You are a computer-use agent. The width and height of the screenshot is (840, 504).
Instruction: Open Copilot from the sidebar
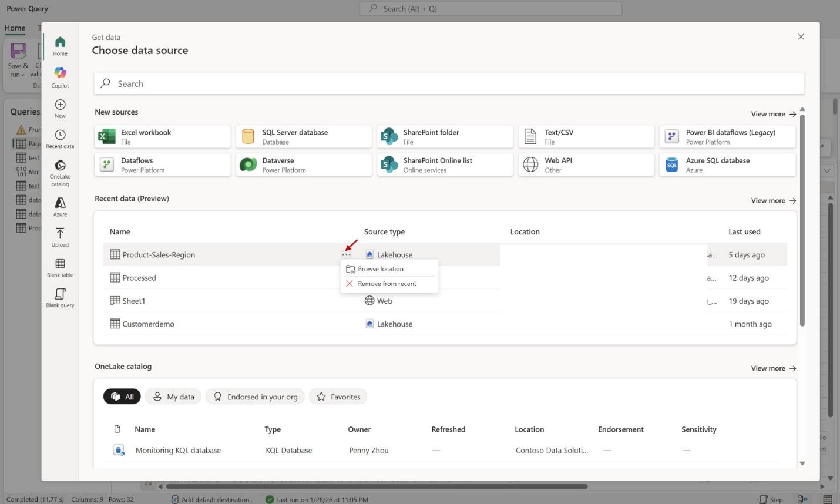pyautogui.click(x=59, y=76)
